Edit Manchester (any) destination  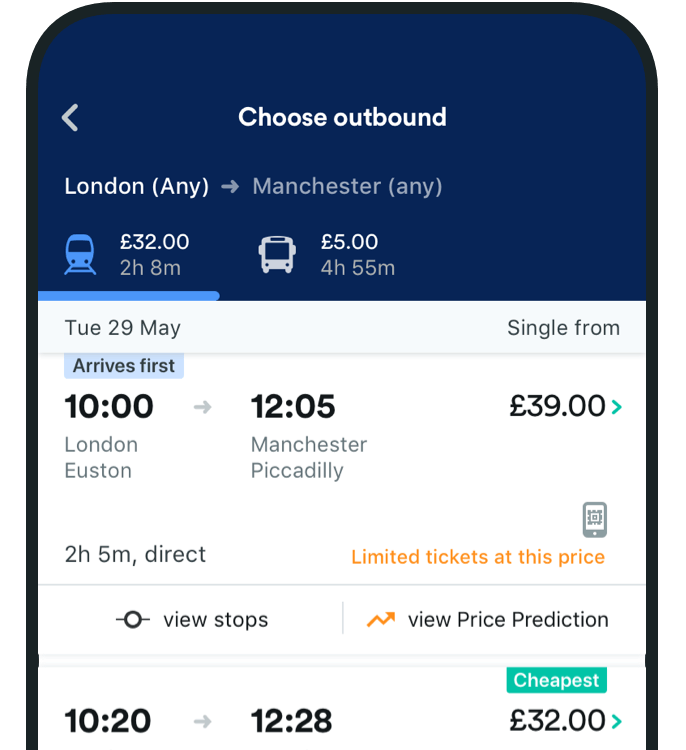(347, 186)
